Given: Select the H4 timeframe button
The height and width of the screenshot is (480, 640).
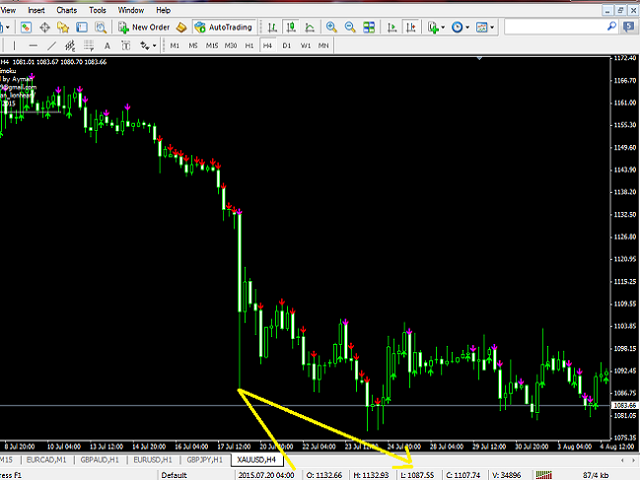Looking at the screenshot, I should 267,46.
